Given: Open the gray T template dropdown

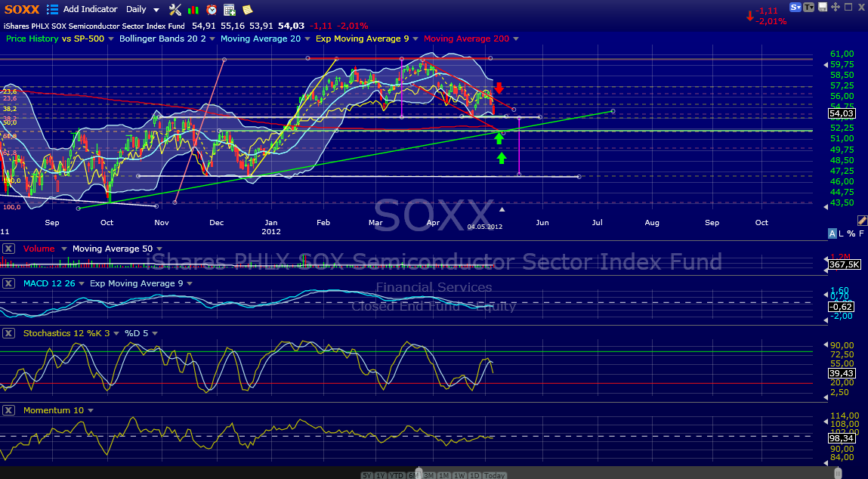Looking at the screenshot, I should (809, 8).
